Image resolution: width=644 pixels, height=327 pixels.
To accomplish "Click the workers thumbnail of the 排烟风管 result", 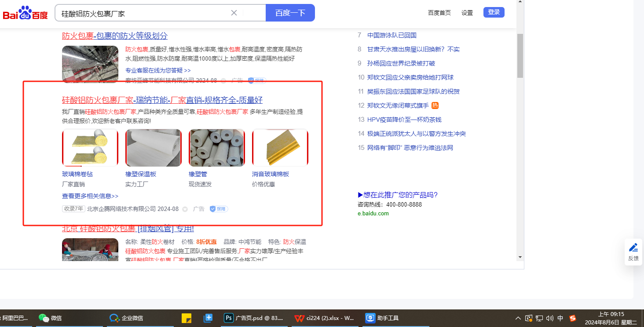I will [x=90, y=250].
